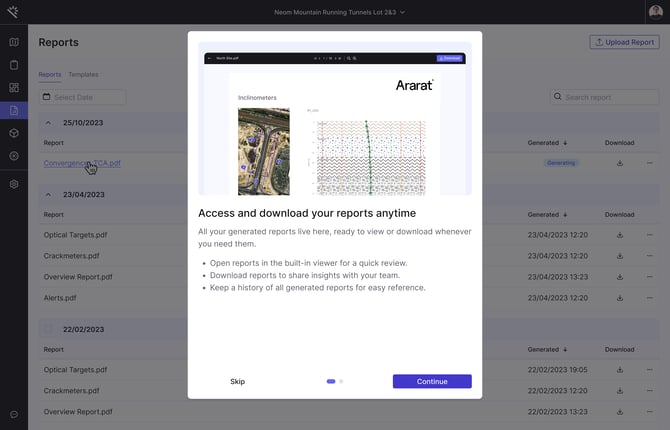670x430 pixels.
Task: Download the Convergence TCA.pdf report
Action: coord(620,163)
